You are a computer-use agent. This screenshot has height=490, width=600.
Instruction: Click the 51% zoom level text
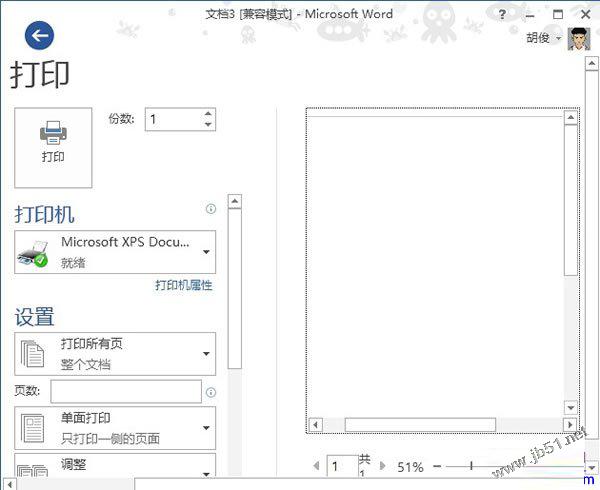(x=410, y=467)
